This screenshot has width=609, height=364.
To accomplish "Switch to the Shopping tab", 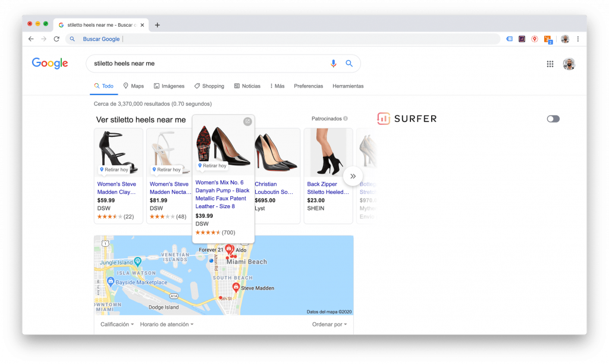I will (x=209, y=86).
